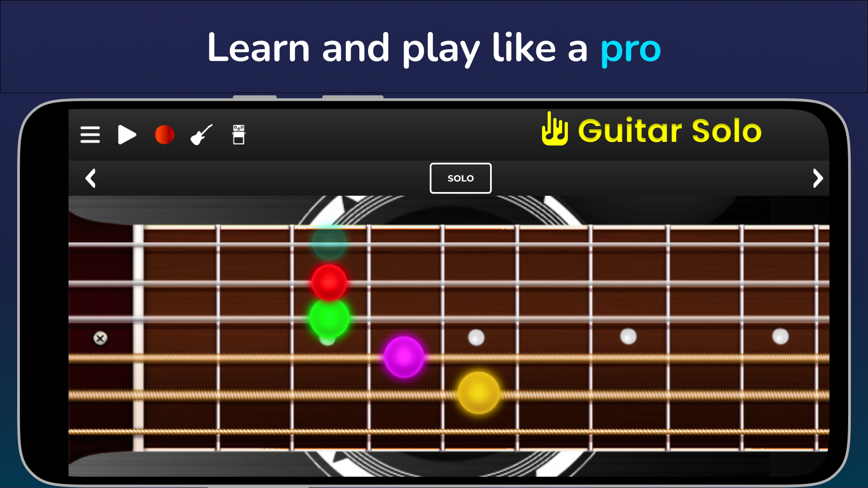Tap the Guitar Solo hand logo
Viewport: 868px width, 488px height.
pyautogui.click(x=555, y=129)
